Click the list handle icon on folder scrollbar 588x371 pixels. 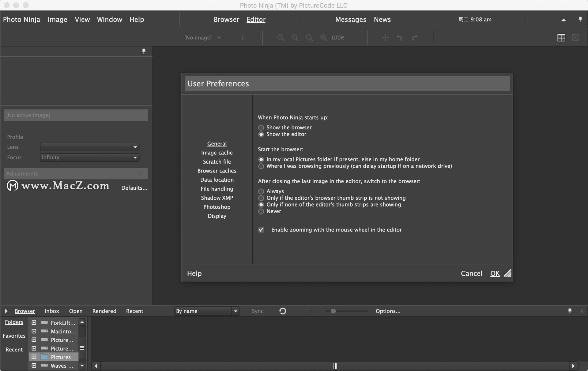click(82, 348)
